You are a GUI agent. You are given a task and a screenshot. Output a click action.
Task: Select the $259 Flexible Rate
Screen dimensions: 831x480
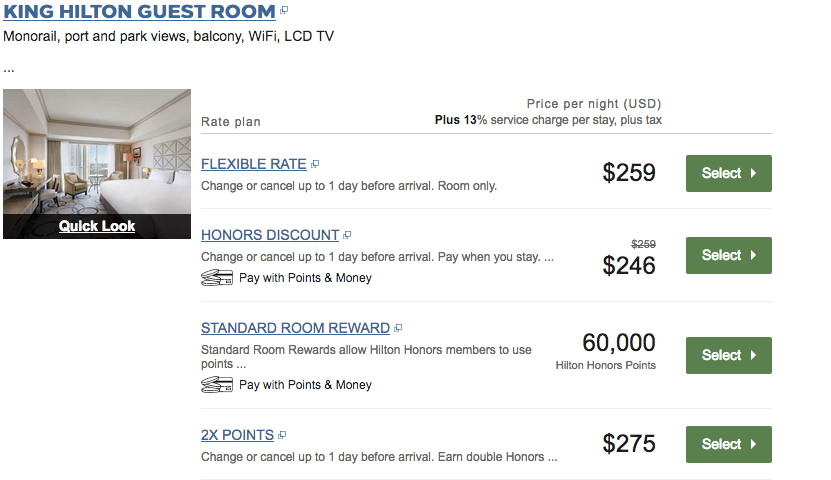[x=728, y=173]
